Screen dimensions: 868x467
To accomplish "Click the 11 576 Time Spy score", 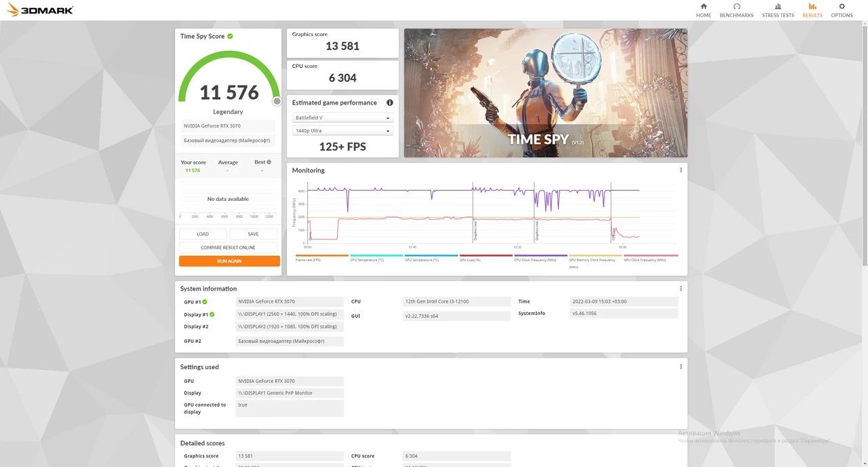I will coord(229,92).
